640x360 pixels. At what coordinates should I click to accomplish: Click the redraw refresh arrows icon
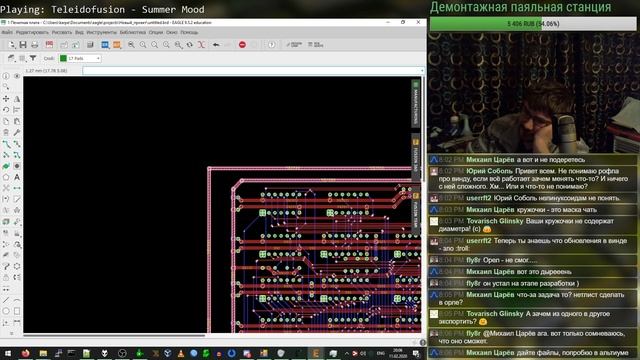190,44
